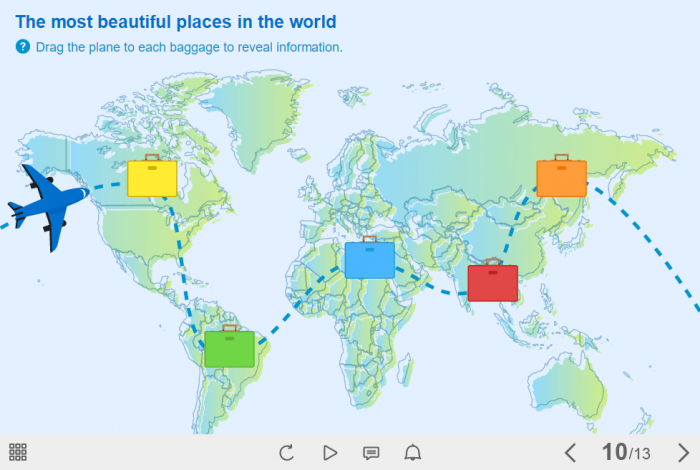Image resolution: width=700 pixels, height=470 pixels.
Task: Click the 'Drag the plane' instruction text
Action: (x=189, y=47)
